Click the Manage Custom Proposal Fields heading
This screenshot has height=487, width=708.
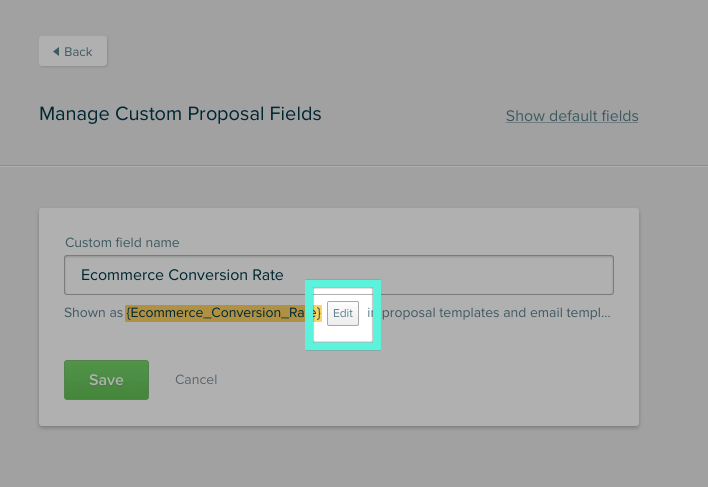[x=180, y=114]
